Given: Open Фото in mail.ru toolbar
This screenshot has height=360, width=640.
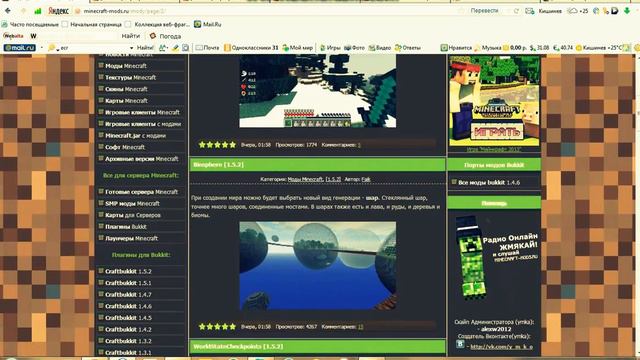Looking at the screenshot, I should click(x=354, y=48).
